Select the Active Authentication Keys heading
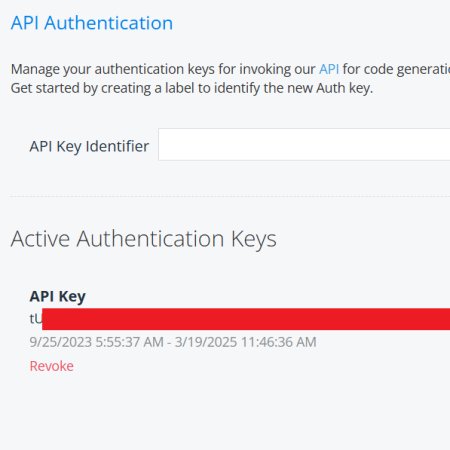The image size is (450, 450). (143, 239)
